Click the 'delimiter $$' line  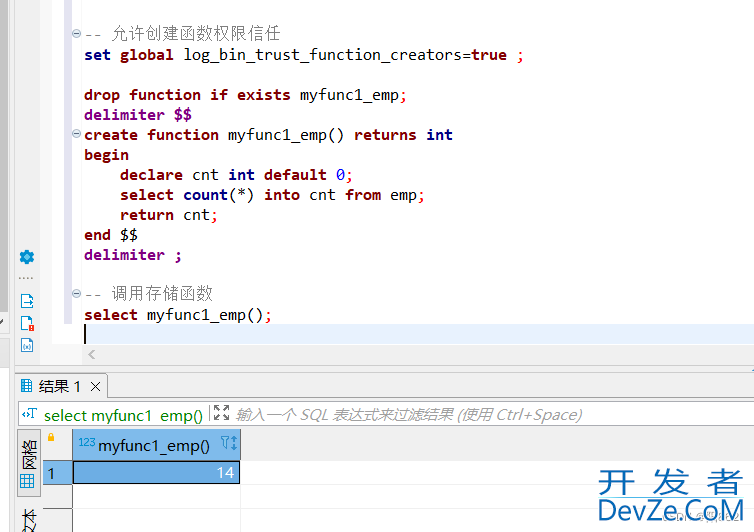click(x=138, y=115)
